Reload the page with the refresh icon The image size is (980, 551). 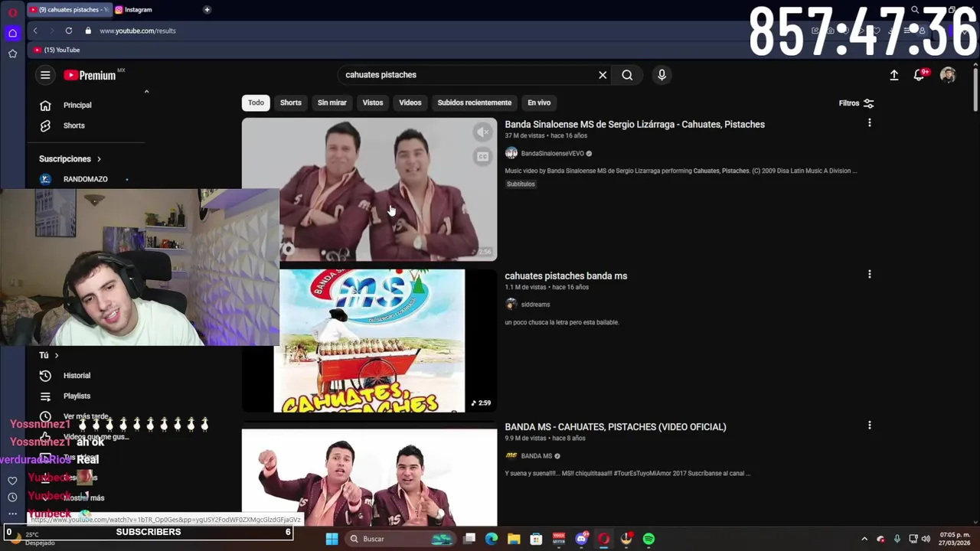(x=69, y=31)
